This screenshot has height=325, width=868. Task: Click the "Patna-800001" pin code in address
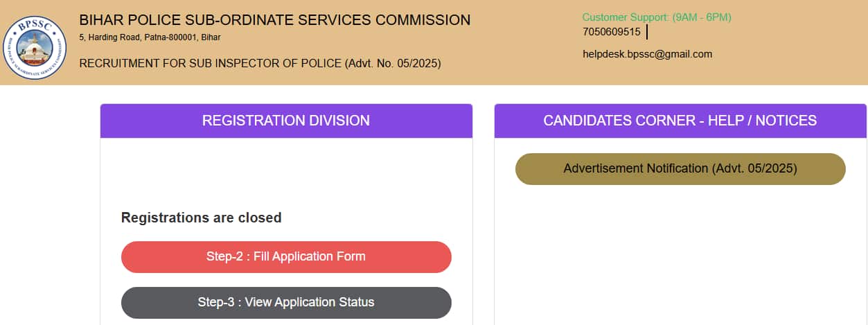tap(168, 37)
